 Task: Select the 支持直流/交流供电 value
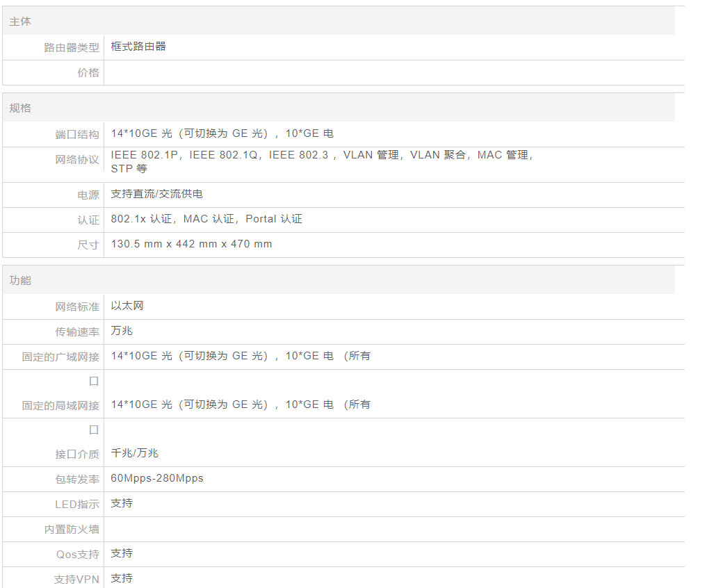[x=157, y=194]
